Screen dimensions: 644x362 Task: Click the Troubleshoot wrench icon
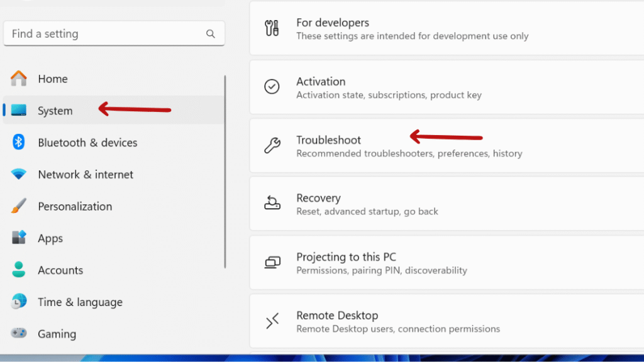[272, 146]
